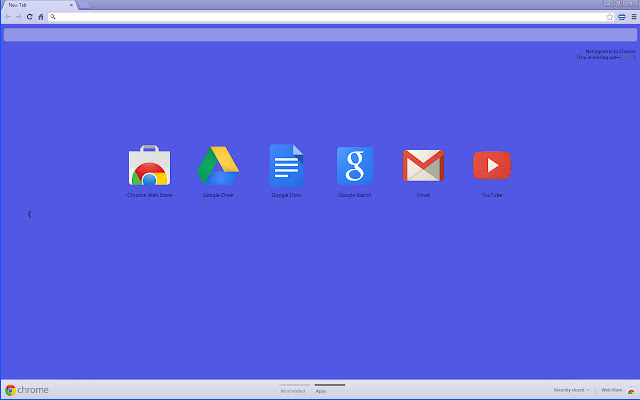Open the Home page icon
This screenshot has height=400, width=640.
click(41, 17)
